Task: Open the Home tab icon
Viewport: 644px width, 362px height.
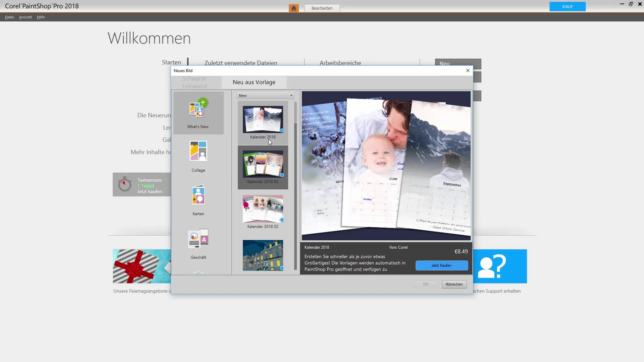Action: pyautogui.click(x=294, y=8)
